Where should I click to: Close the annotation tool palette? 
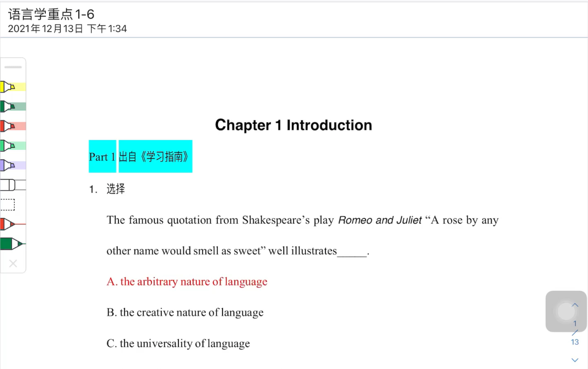[13, 263]
